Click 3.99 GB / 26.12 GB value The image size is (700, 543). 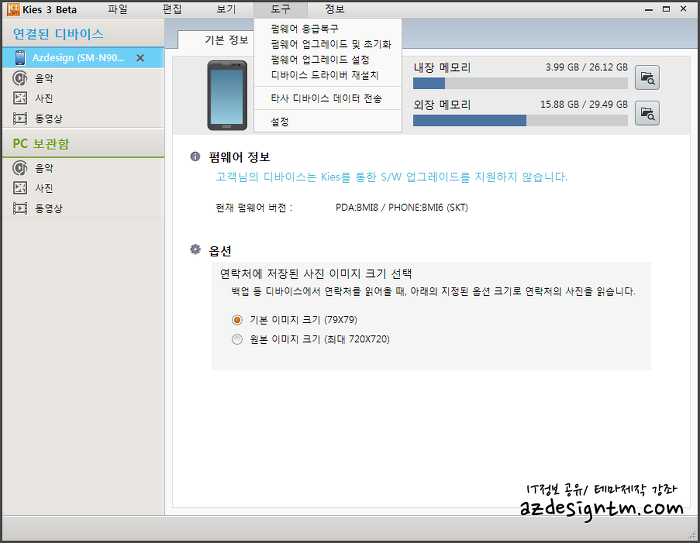pos(586,67)
